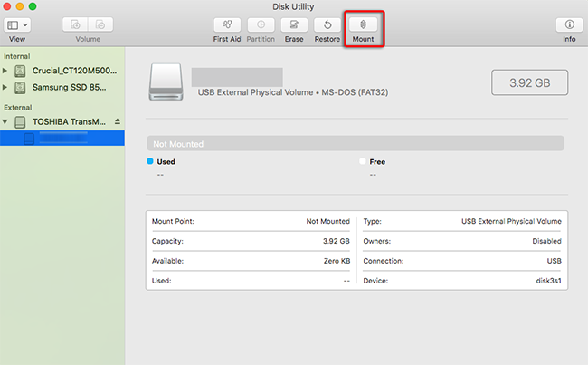Click the Add Volume toolbar icon
Screen dimensions: 588x365
75,24
